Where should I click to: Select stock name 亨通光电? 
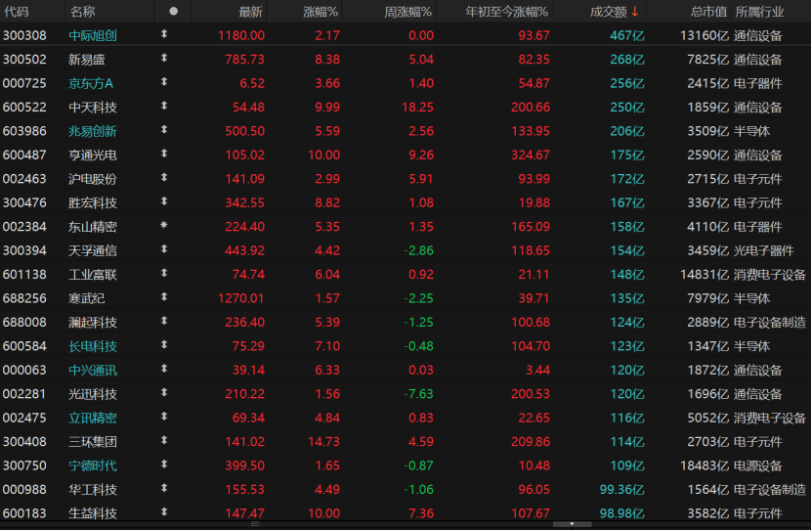(x=93, y=155)
